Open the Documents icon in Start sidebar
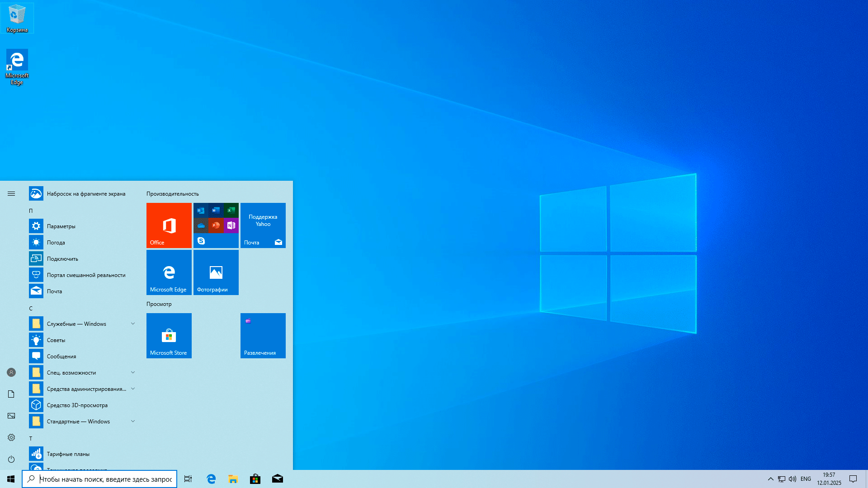868x488 pixels. tap(11, 394)
